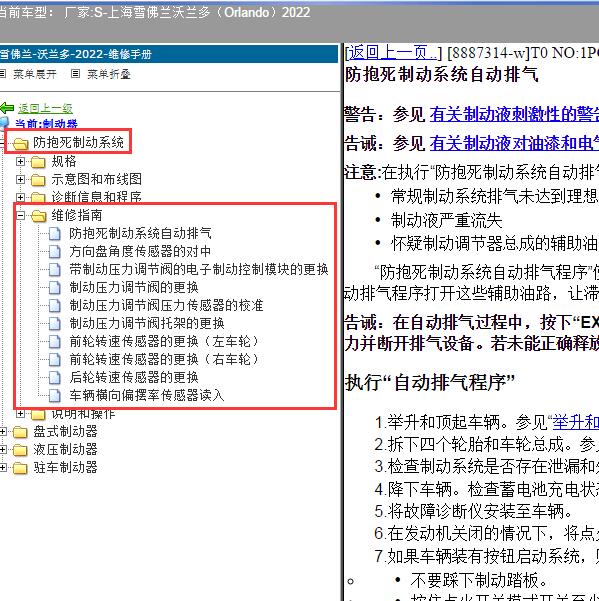
Task: Expand the 示意图和布线图 tree node
Action: click(20, 179)
